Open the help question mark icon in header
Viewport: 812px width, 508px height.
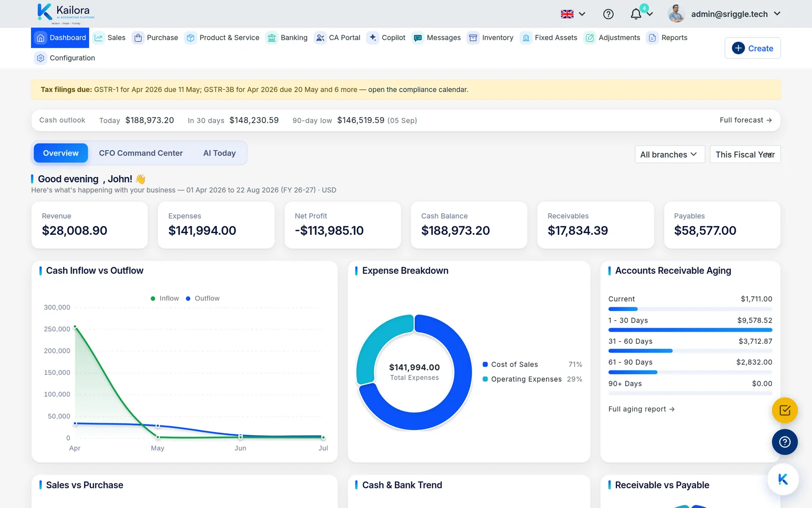[x=608, y=14]
